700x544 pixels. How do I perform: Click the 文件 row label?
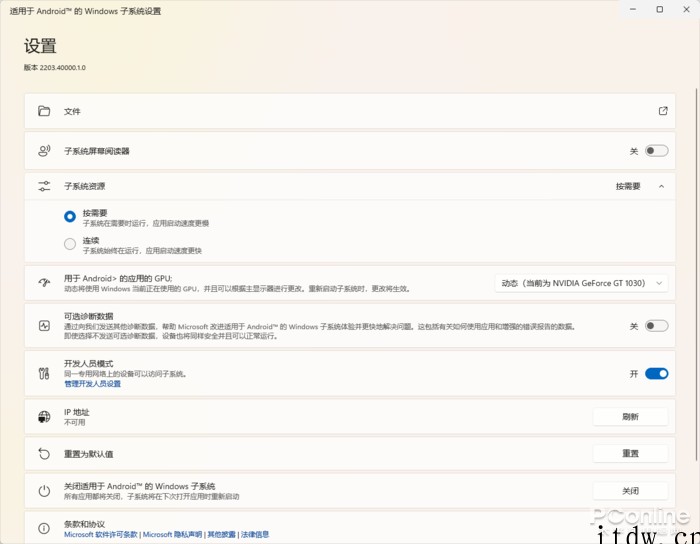coord(72,111)
